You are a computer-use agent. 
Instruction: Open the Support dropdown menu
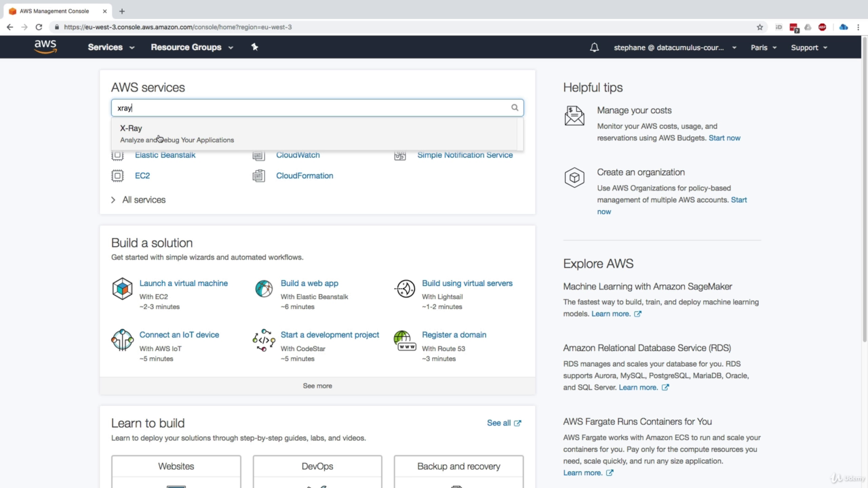[809, 47]
